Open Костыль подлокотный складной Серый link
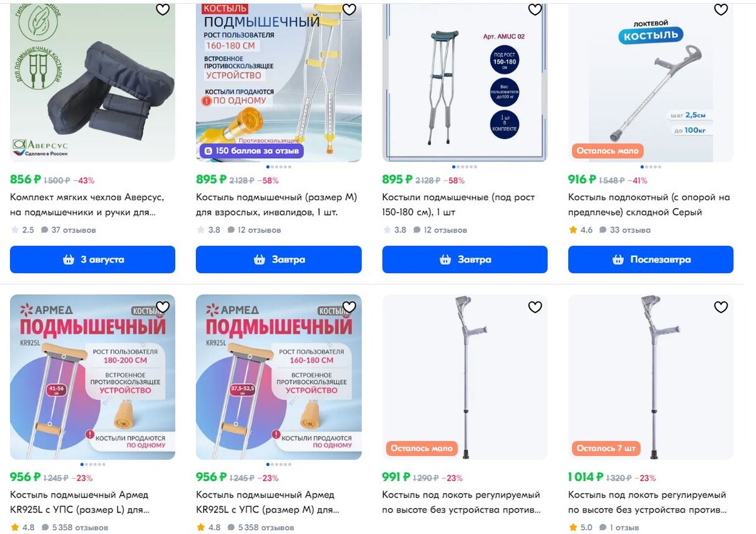Screen dimensions: 756x534 (649, 205)
